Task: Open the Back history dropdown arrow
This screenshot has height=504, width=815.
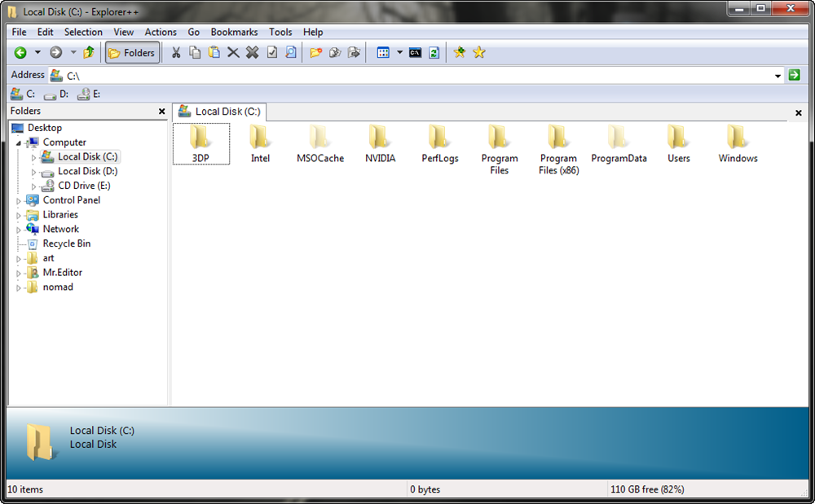Action: pyautogui.click(x=37, y=52)
